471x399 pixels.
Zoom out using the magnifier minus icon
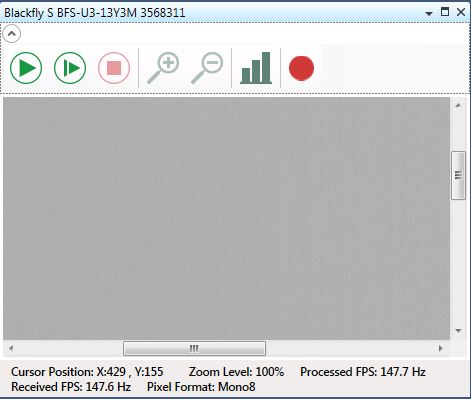tap(207, 68)
